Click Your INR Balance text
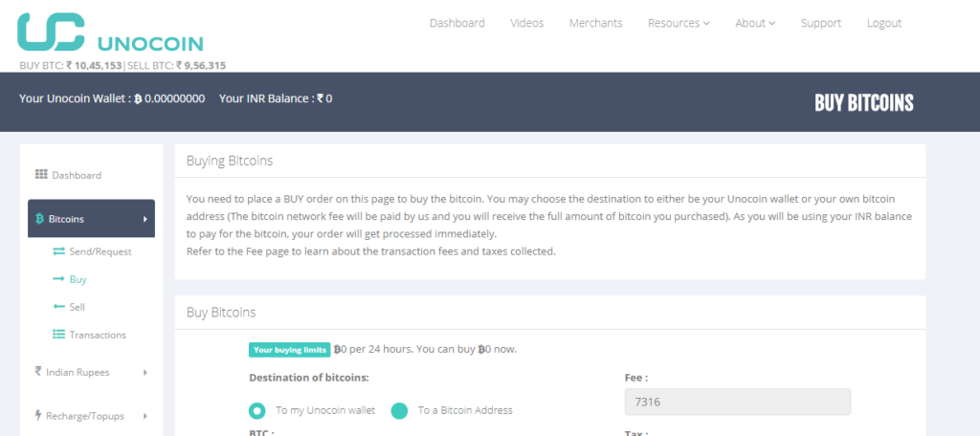980x436 pixels. (276, 98)
